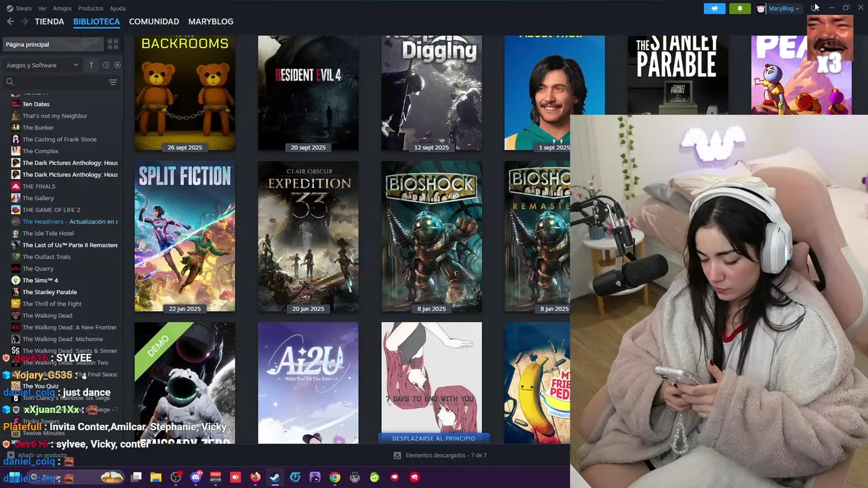Open Firefox from the taskbar

pyautogui.click(x=255, y=477)
